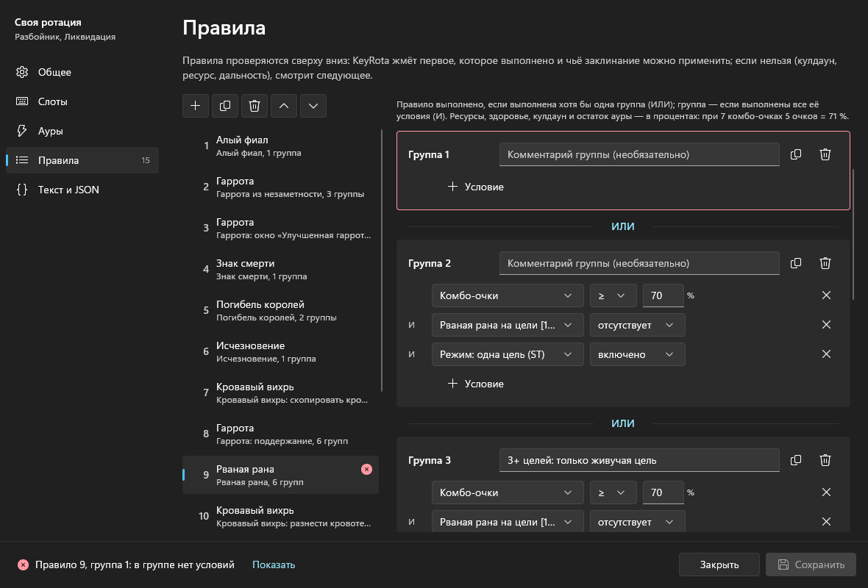This screenshot has width=868, height=588.
Task: Remove Группа 2 Комбо-очки condition
Action: tap(827, 295)
